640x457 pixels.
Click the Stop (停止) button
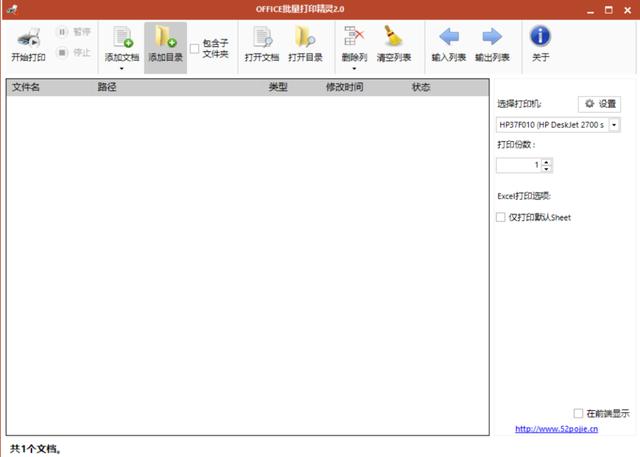pyautogui.click(x=73, y=52)
